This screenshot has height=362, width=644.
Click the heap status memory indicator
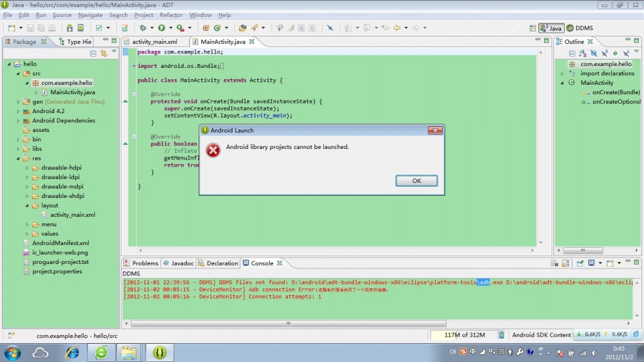pyautogui.click(x=465, y=335)
